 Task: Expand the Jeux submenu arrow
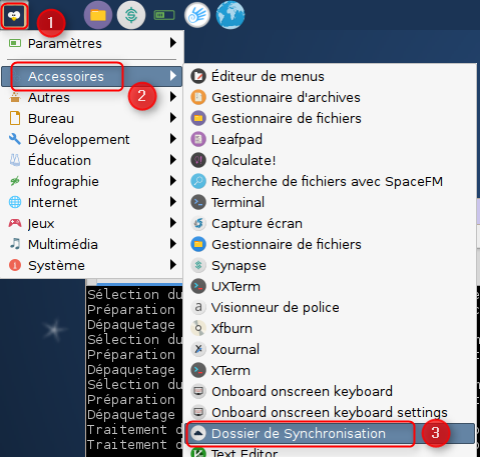(x=173, y=223)
